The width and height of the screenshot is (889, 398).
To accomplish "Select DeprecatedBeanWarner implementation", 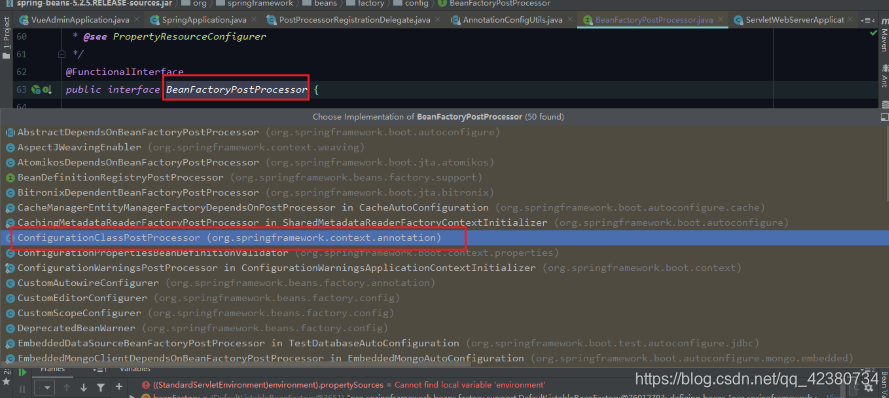I will pos(444,328).
